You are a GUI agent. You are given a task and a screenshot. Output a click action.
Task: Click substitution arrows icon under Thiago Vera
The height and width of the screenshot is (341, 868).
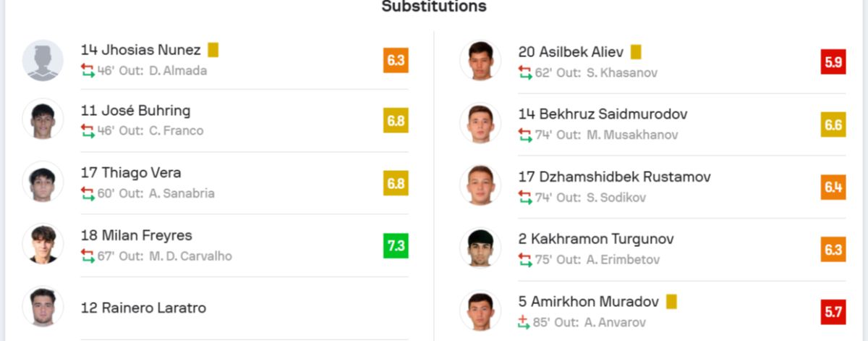[88, 193]
